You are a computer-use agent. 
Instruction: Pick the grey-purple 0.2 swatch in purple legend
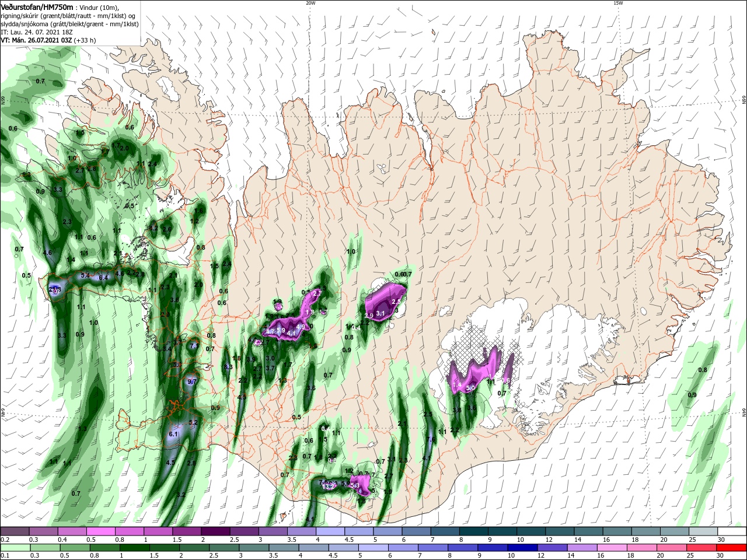pyautogui.click(x=15, y=531)
